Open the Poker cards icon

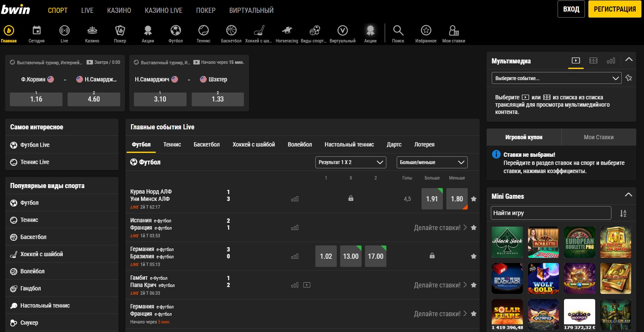click(x=120, y=30)
